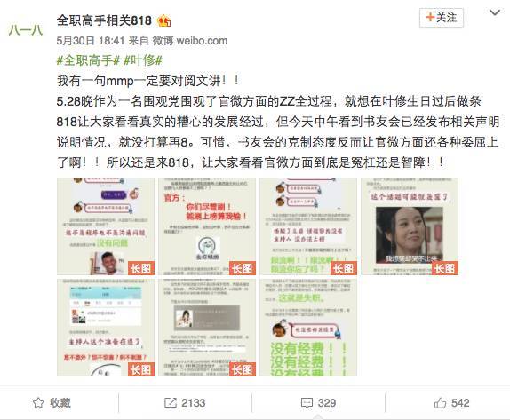
Task: Open comments via speech bubble icon
Action: coord(307,403)
